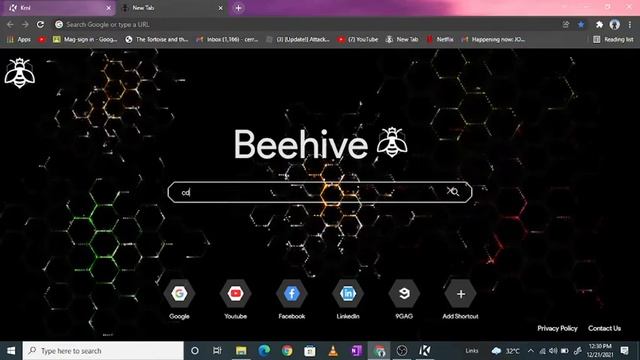Open the LinkedIn hexagon shortcut
The image size is (640, 360).
pyautogui.click(x=348, y=293)
